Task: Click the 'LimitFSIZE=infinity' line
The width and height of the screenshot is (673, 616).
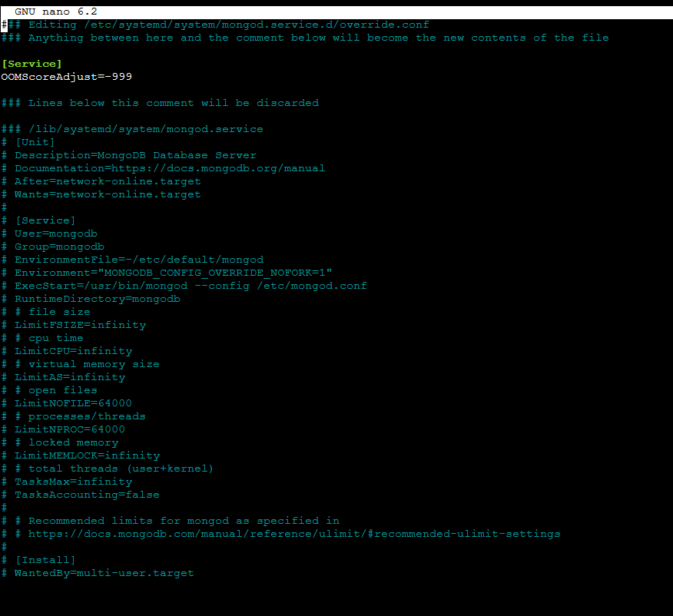Action: (x=74, y=325)
